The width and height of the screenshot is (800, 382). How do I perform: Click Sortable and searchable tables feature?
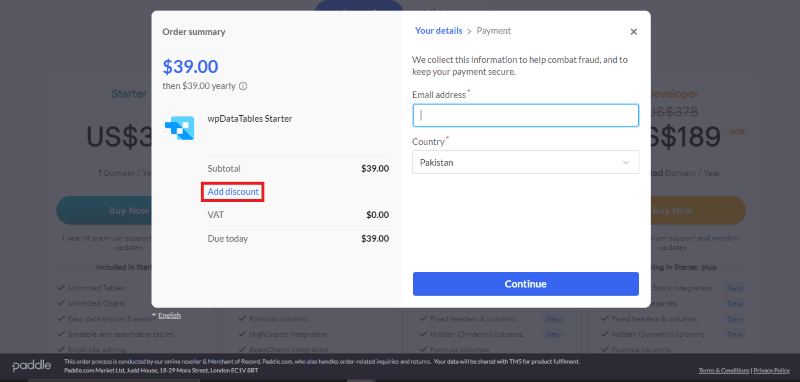(x=121, y=334)
